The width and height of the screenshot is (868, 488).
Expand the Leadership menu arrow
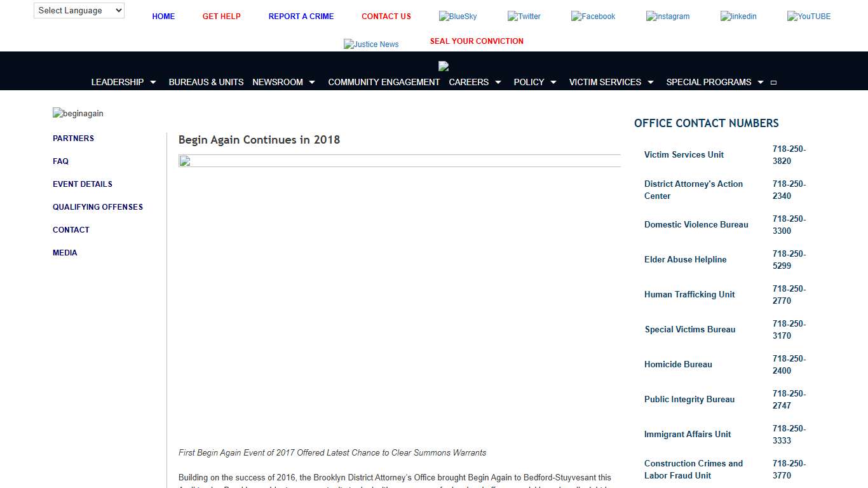point(153,83)
